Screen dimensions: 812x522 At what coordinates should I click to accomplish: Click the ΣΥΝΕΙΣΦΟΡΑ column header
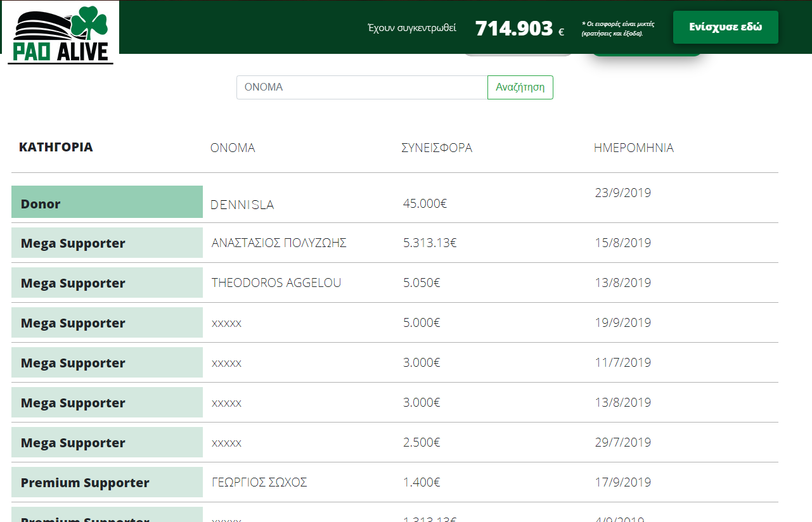(x=437, y=148)
